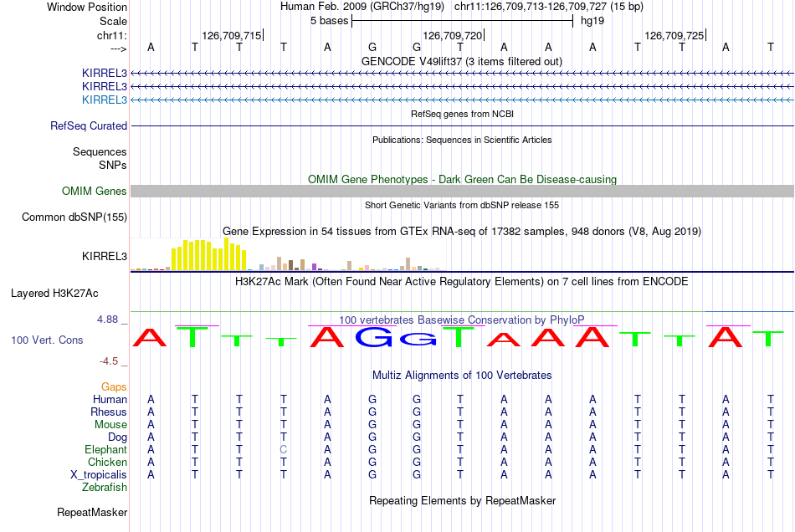Open the Multiz Alignments of 100 Vertebrates title
The image size is (795, 532).
462,376
